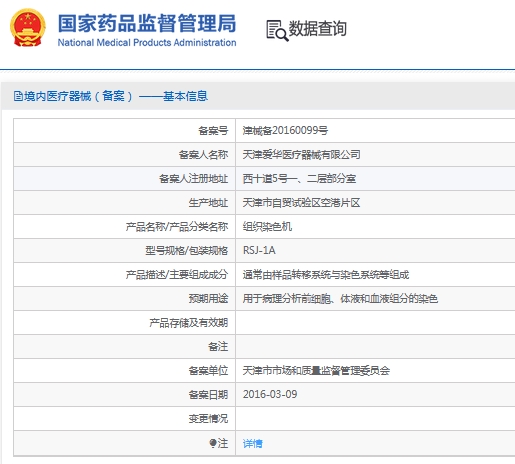Select the product name 组织染色机
Image resolution: width=515 pixels, height=464 pixels.
tap(267, 226)
